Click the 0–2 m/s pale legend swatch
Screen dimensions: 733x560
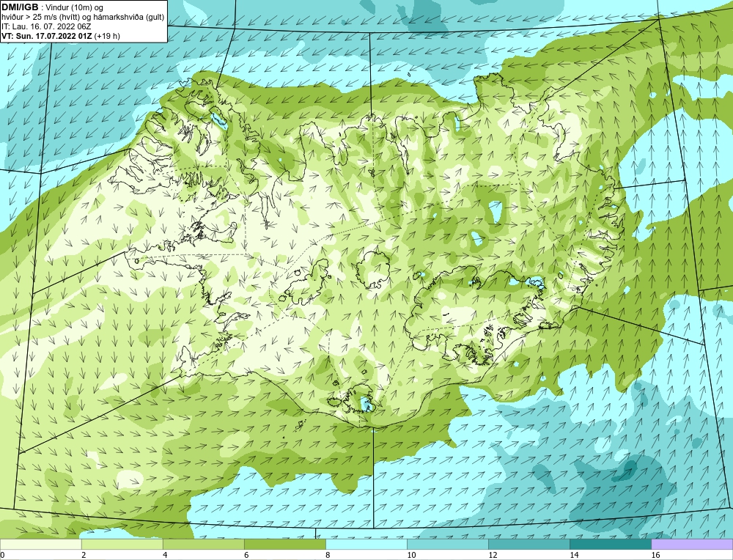click(x=40, y=544)
